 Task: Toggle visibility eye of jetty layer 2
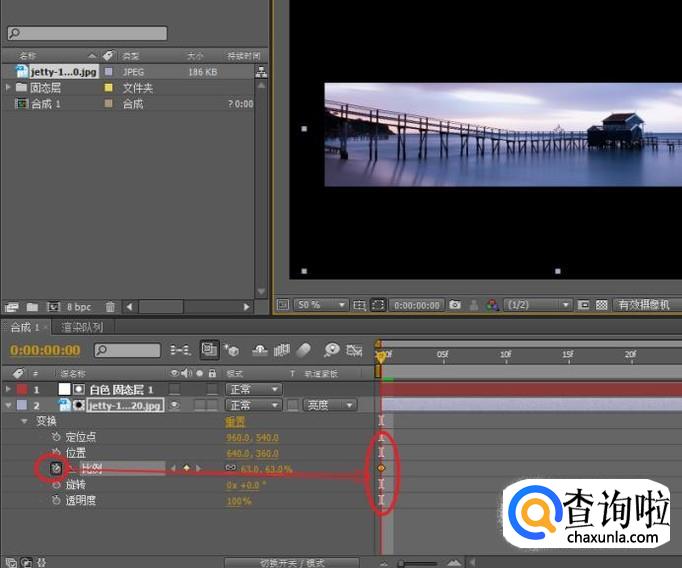coord(174,405)
